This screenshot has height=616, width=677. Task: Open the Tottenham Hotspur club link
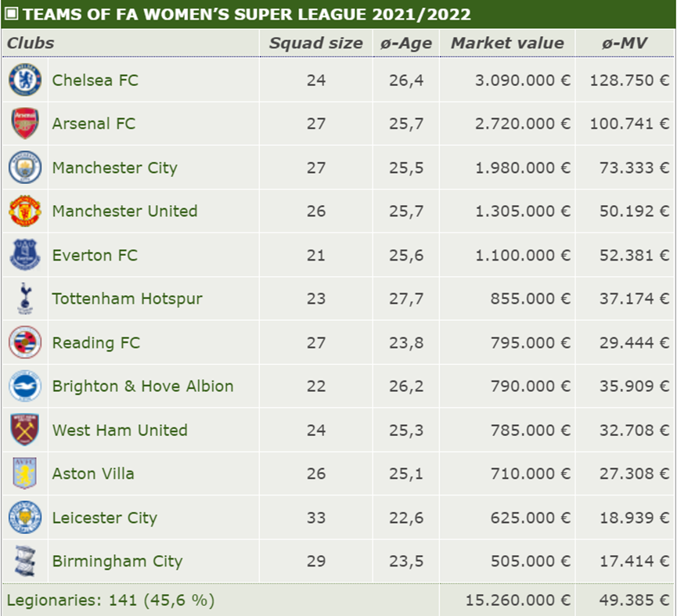pos(127,299)
